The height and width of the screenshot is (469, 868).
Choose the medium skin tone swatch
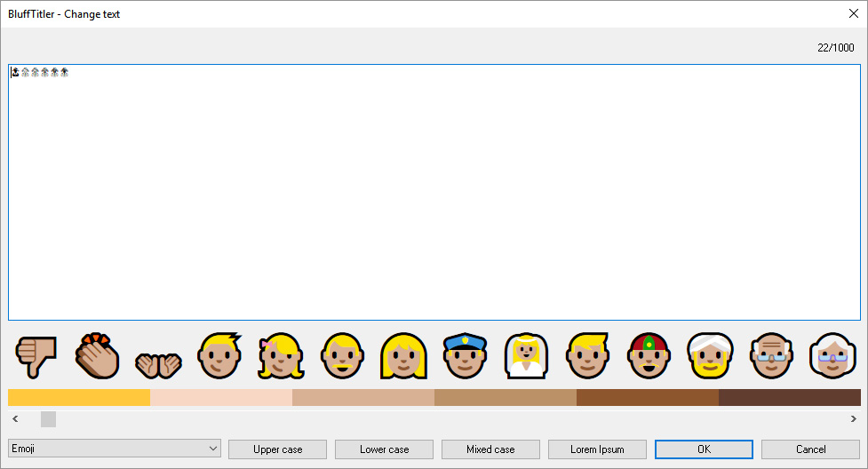[x=506, y=398]
